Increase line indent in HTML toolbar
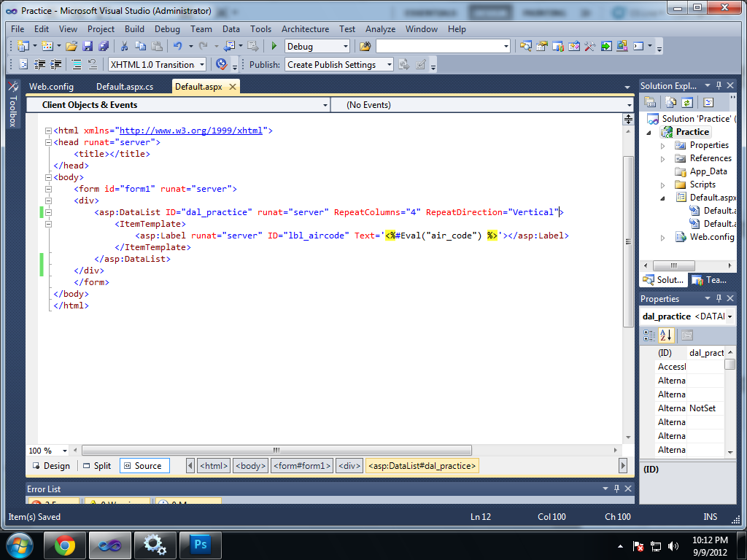This screenshot has width=747, height=560. [x=55, y=64]
